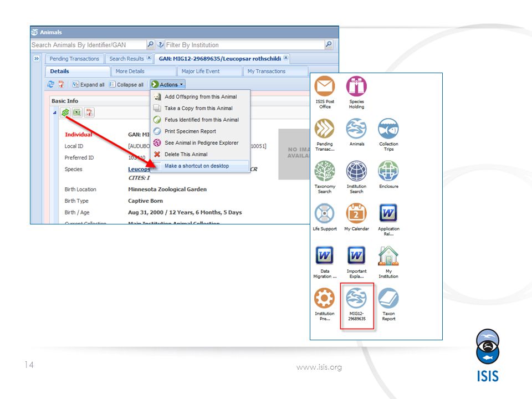Select the GAN: MIG12-29689635/Leucopsar rothschildi tab
Screen dimensions: 532x399
coord(220,59)
